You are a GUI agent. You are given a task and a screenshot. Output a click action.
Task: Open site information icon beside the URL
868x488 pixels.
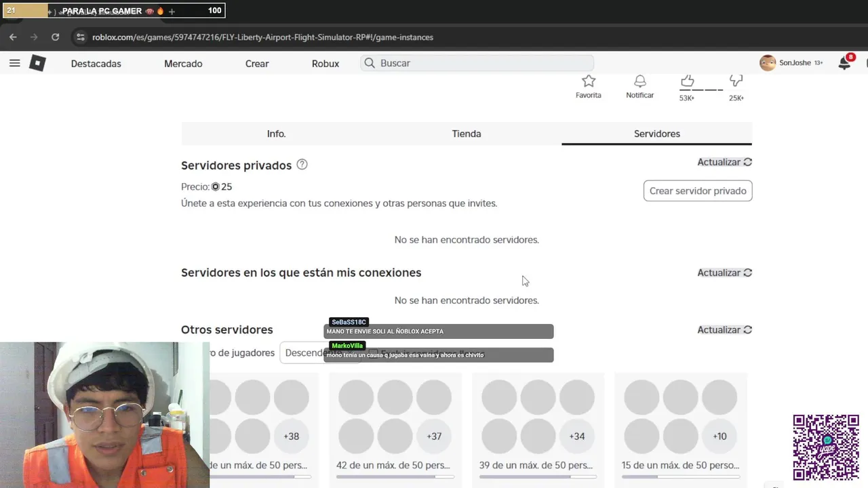(x=81, y=37)
